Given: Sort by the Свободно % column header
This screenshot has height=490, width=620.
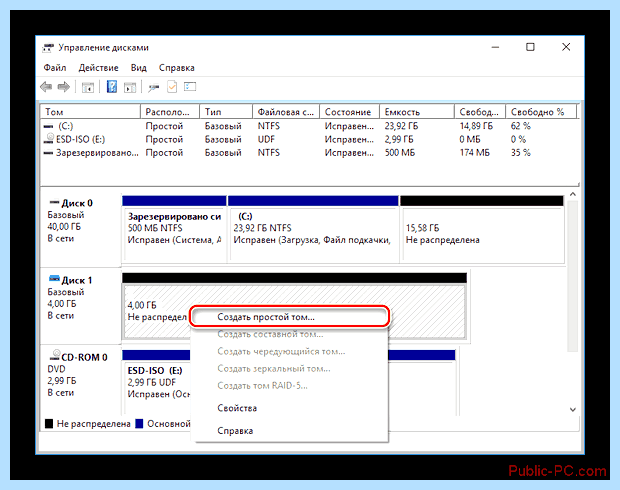Looking at the screenshot, I should click(x=541, y=112).
